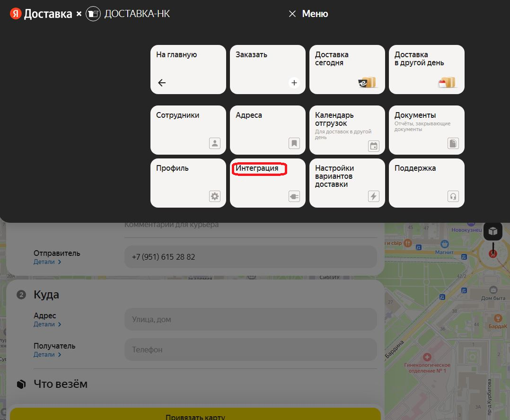The image size is (510, 420).
Task: Click the black package marker on the map
Action: (492, 231)
